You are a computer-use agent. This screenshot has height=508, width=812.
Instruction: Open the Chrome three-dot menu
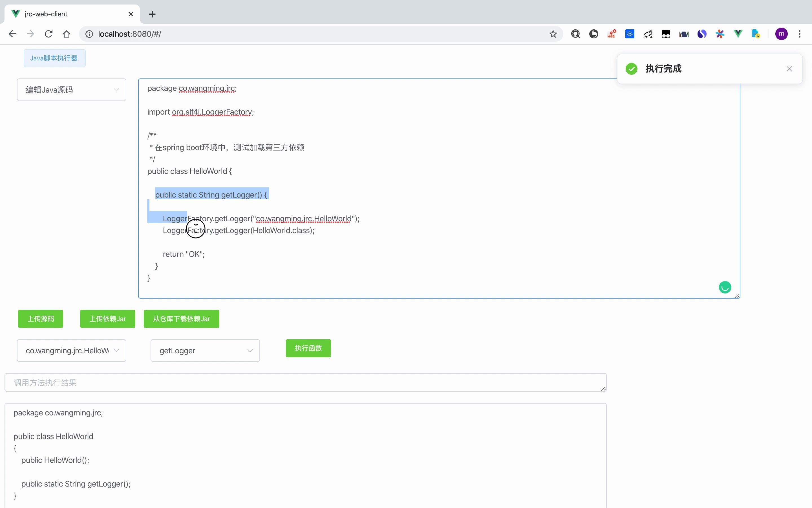point(800,34)
